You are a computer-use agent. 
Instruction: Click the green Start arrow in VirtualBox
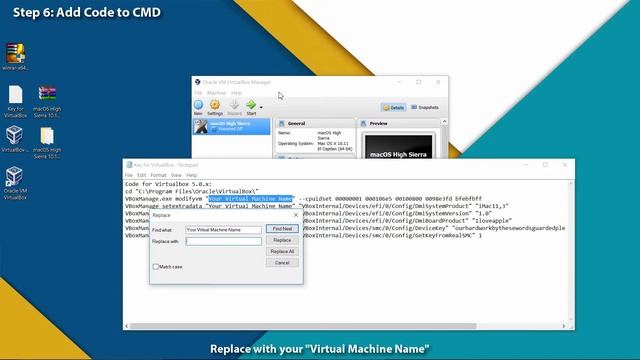(x=251, y=108)
